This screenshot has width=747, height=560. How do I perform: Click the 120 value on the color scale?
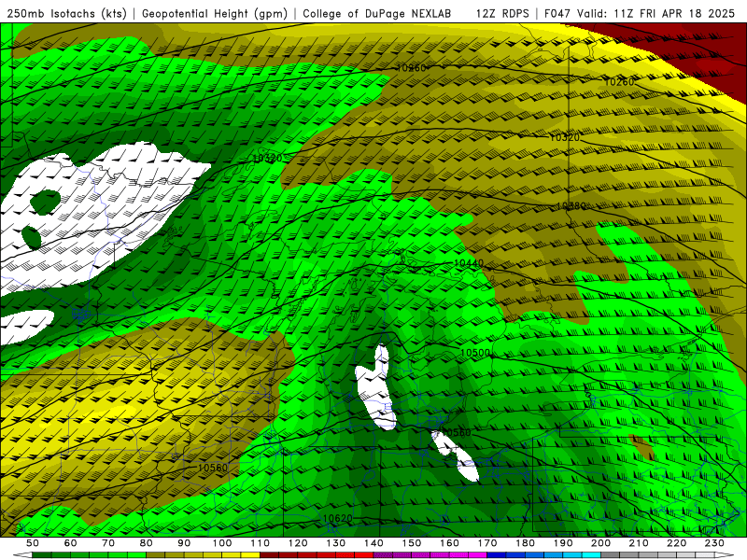(298, 543)
